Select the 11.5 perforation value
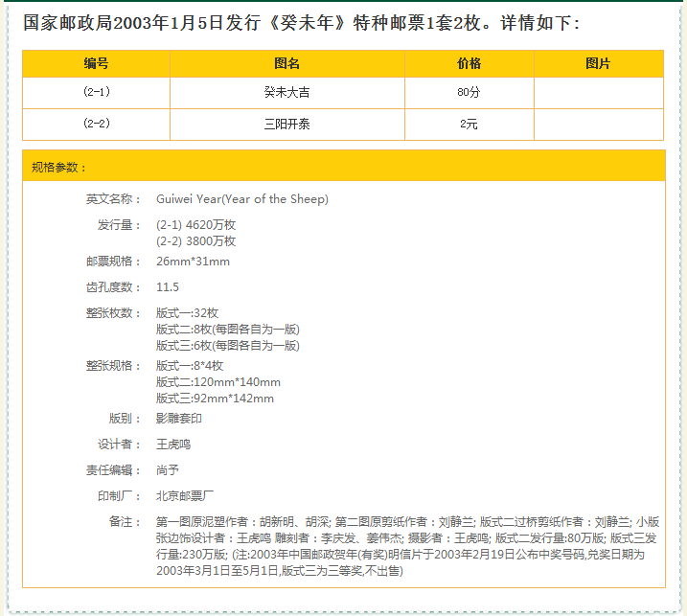 click(x=168, y=287)
